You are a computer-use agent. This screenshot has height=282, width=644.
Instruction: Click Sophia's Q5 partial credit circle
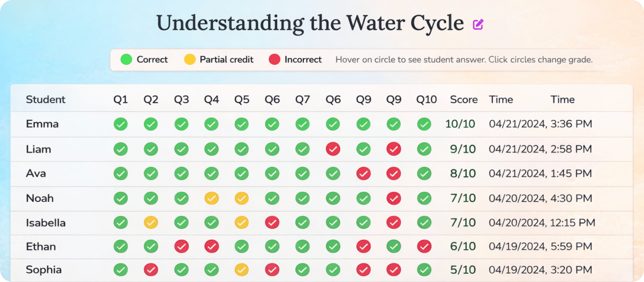coord(241,270)
